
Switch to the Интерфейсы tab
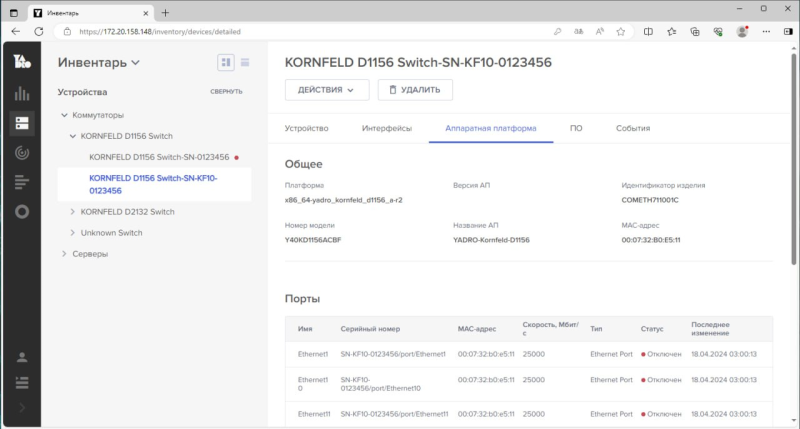click(387, 128)
